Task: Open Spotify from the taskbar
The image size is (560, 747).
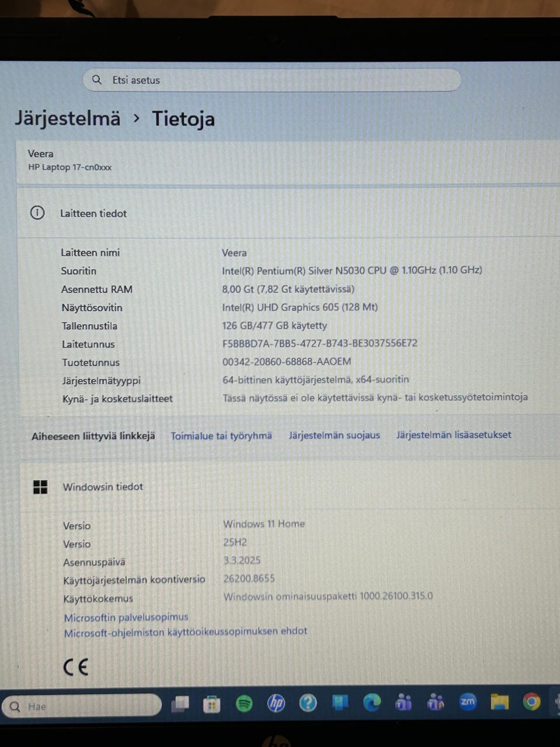Action: [244, 704]
